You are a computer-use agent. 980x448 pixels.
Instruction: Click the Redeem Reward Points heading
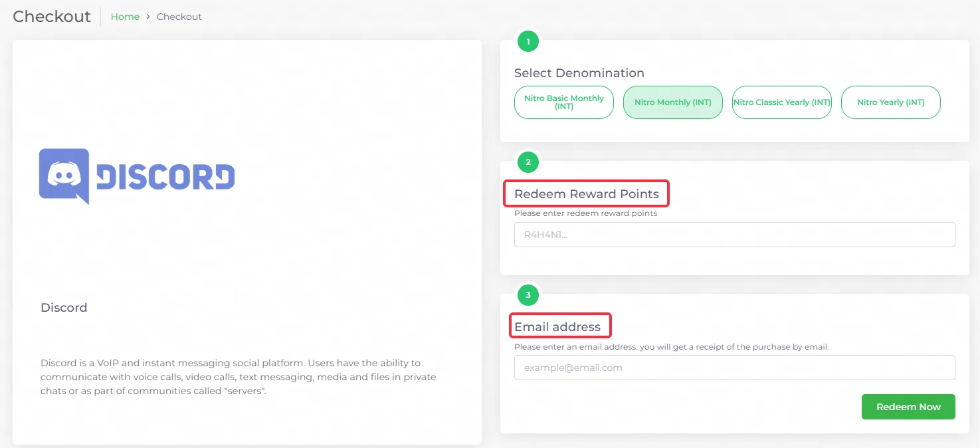tap(586, 194)
